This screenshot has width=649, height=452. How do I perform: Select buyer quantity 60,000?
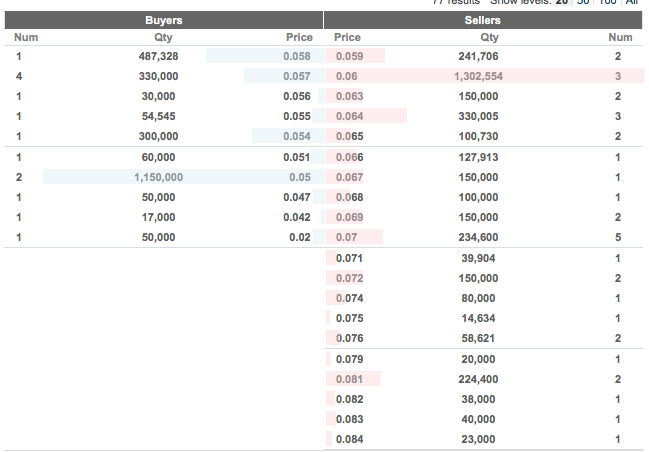point(159,157)
